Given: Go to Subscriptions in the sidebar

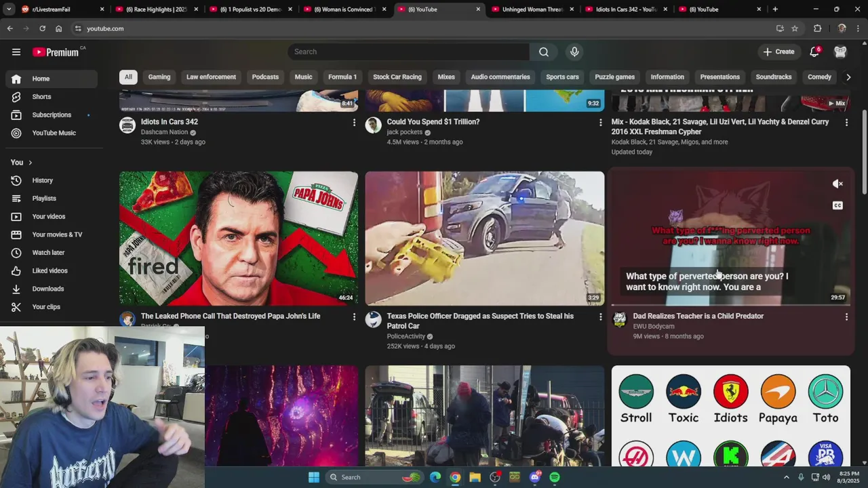Looking at the screenshot, I should 52,115.
